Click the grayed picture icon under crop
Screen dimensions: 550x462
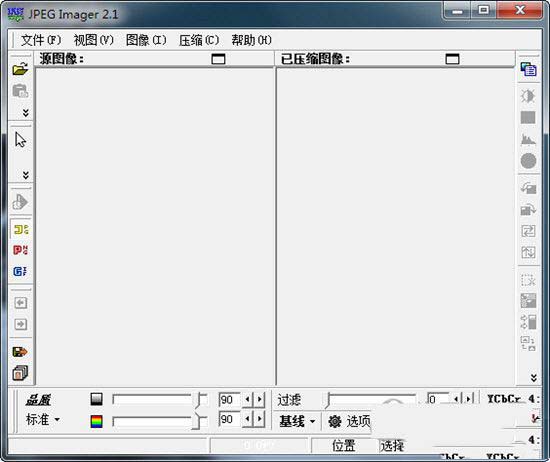coord(528,301)
